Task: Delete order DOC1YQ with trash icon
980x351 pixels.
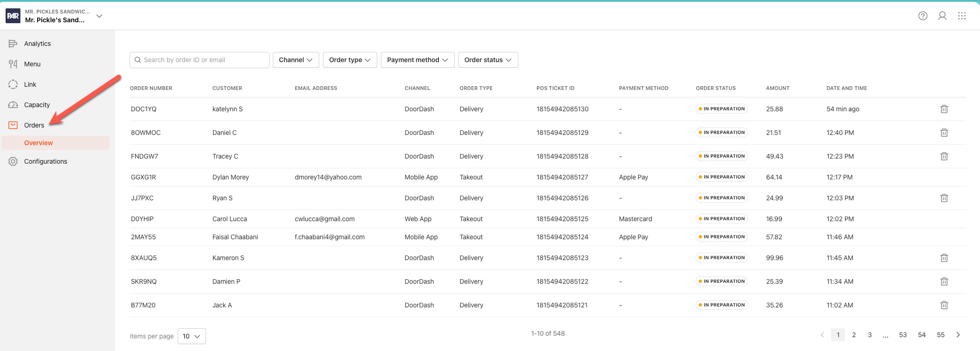Action: pyautogui.click(x=944, y=109)
